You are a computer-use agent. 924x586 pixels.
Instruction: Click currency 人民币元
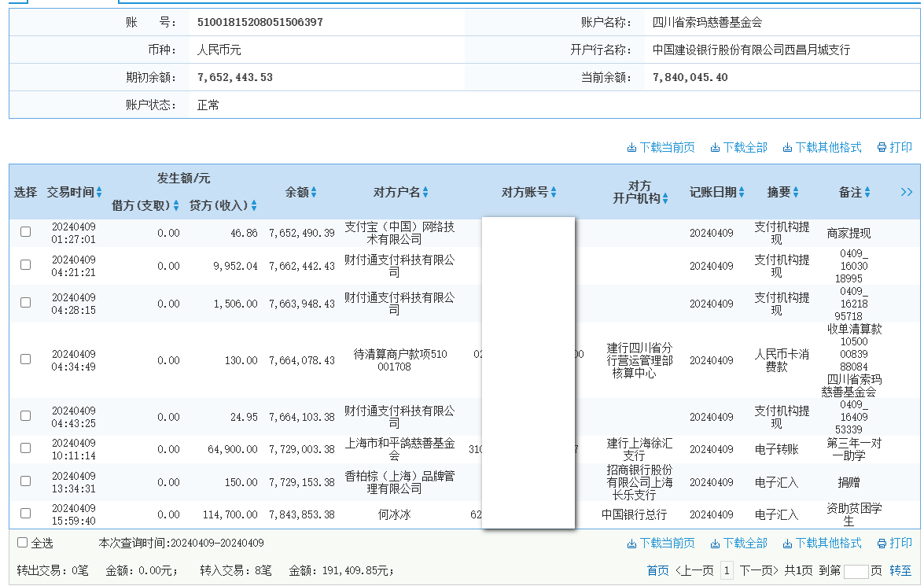pyautogui.click(x=219, y=50)
